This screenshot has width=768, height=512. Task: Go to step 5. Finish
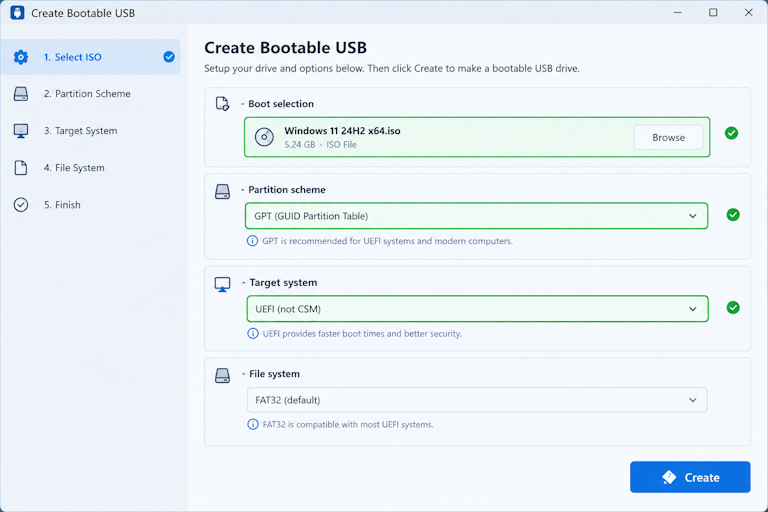[91, 205]
